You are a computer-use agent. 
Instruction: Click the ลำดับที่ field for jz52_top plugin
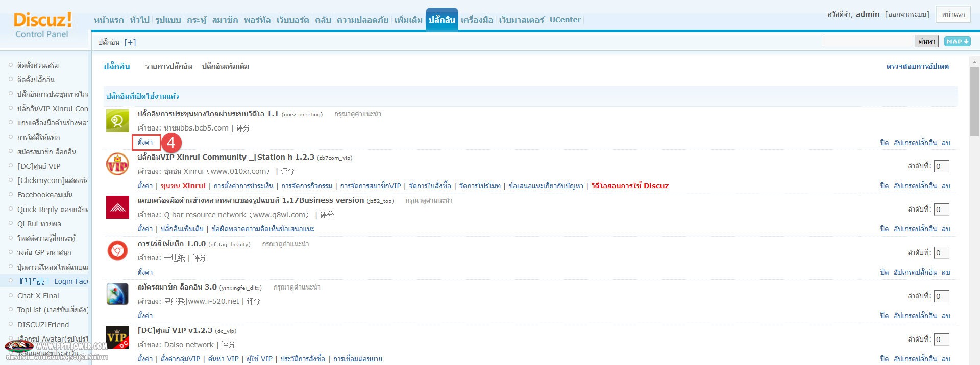click(x=941, y=210)
